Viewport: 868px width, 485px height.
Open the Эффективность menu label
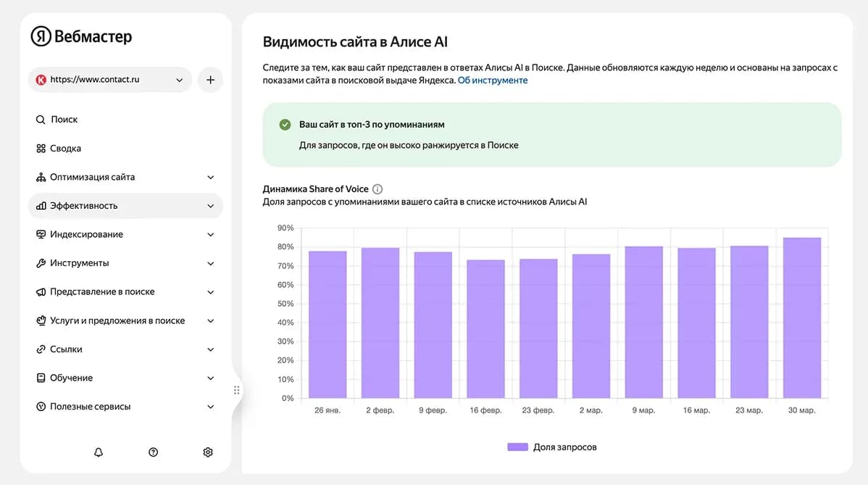point(83,206)
